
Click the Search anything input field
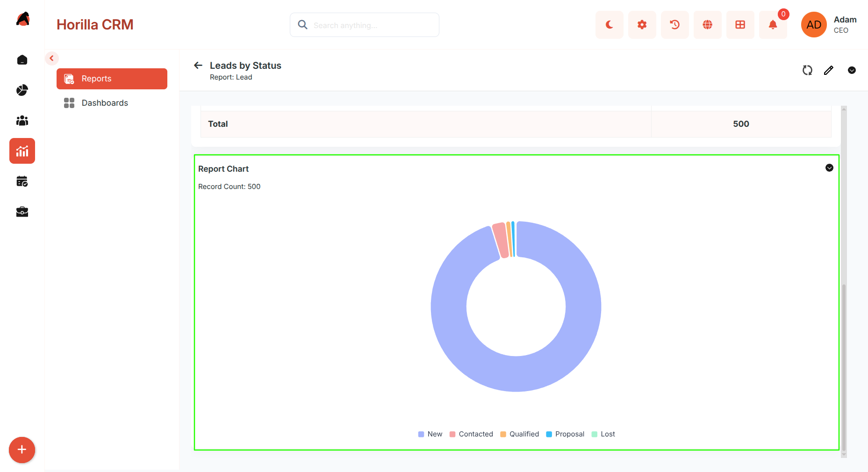(365, 25)
